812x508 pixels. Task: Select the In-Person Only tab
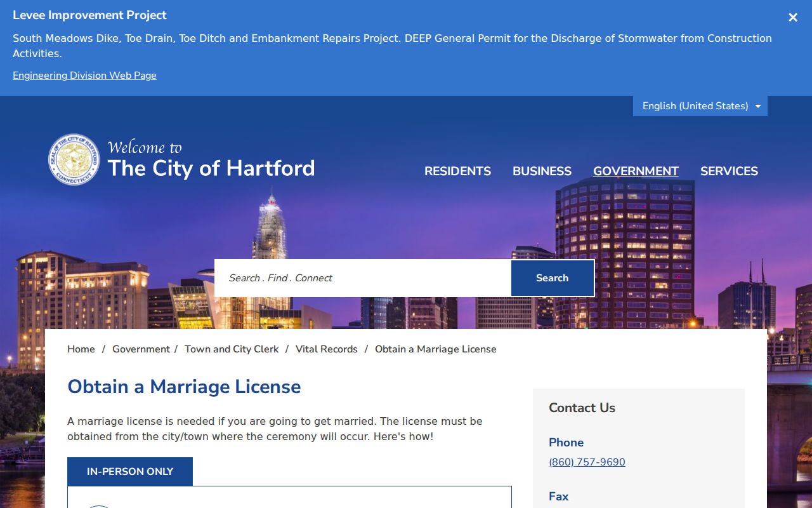pyautogui.click(x=130, y=472)
